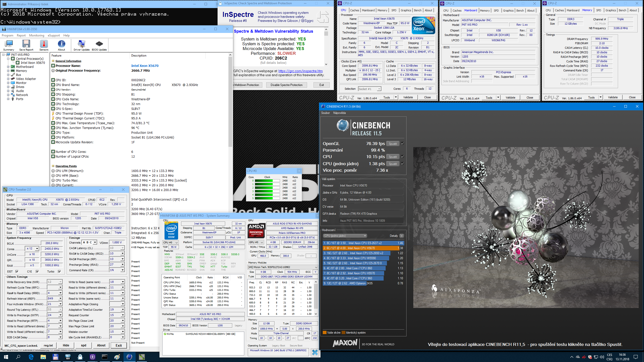
Task: Switch to Command Prompt taskbar icon
Action: click(x=105, y=357)
